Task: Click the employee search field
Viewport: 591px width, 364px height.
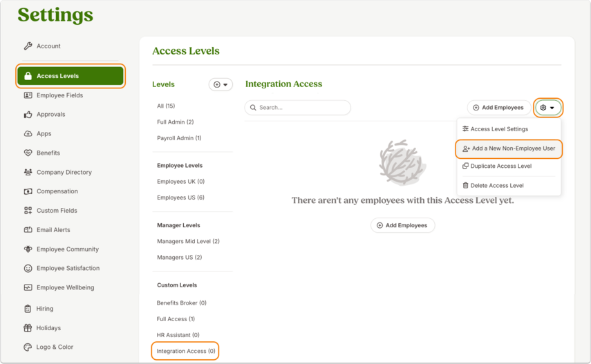Action: pos(298,107)
